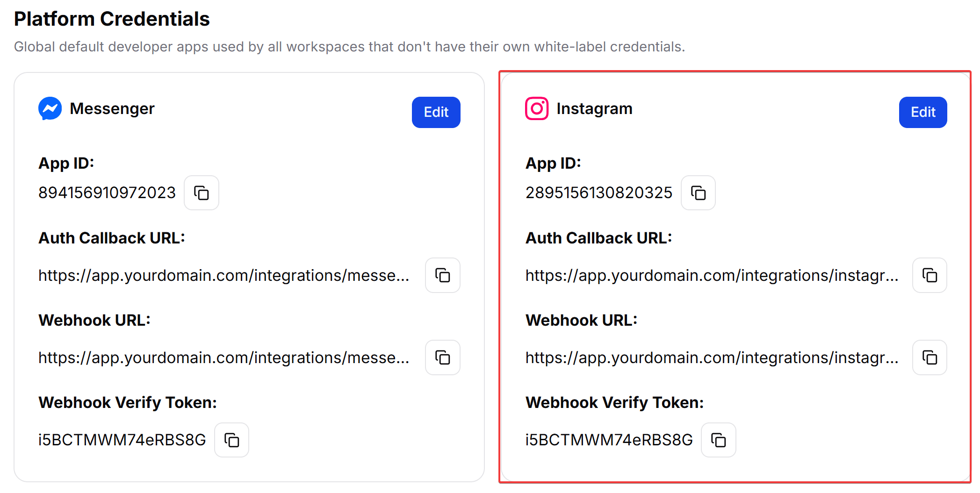Click the Instagram Auth Callback URL text

[x=712, y=275]
